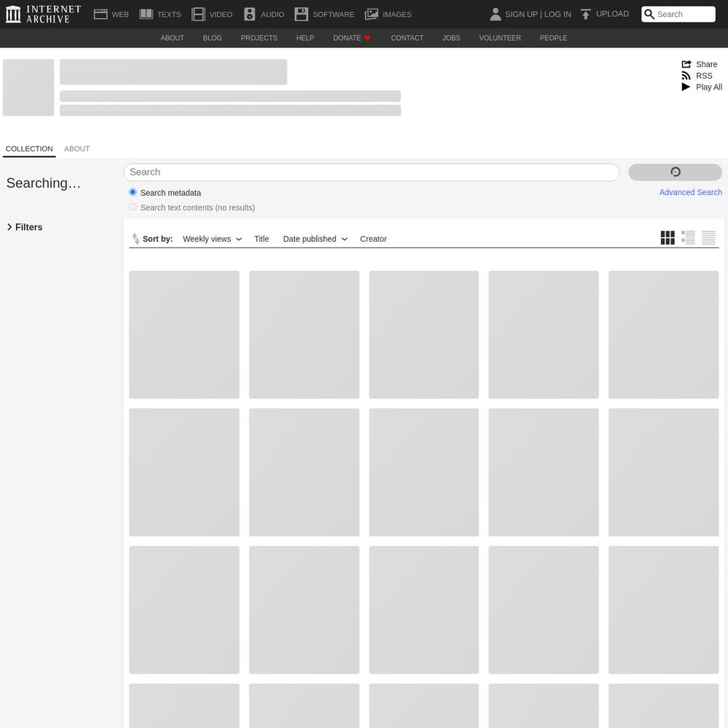Select Search metadata radio button

(x=132, y=192)
